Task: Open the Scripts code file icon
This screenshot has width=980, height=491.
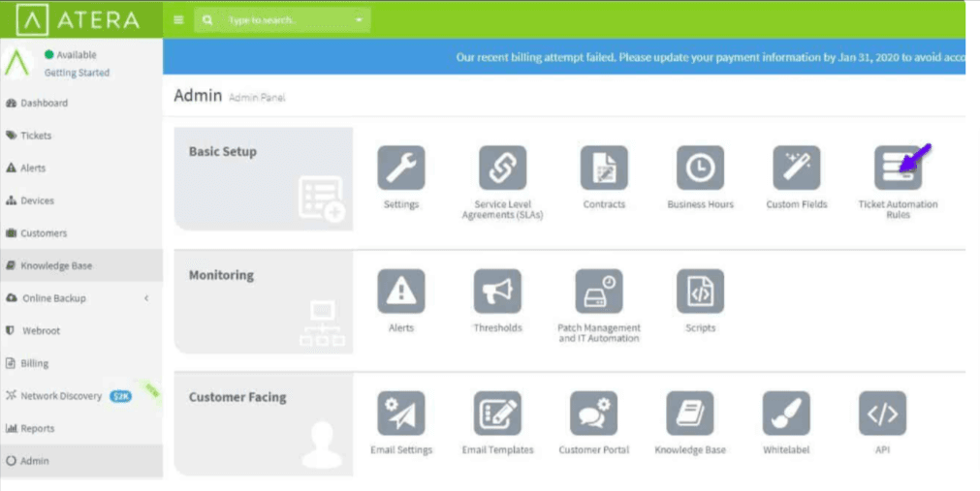Action: (700, 292)
